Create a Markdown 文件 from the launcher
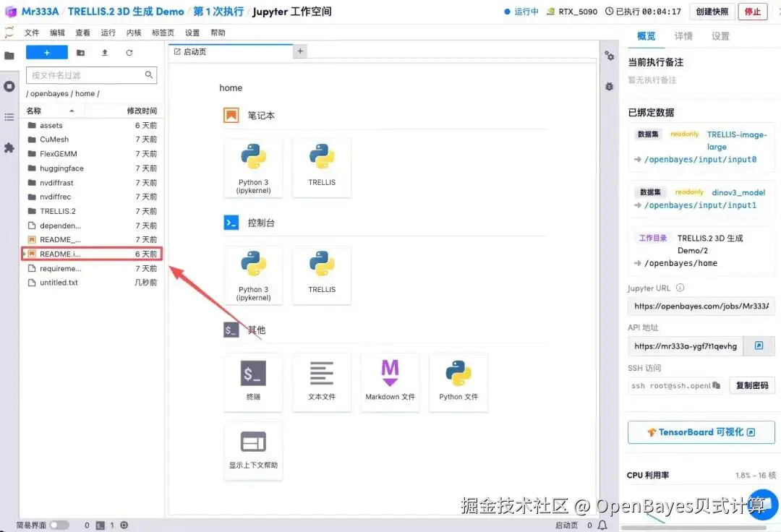Screen dimensions: 781x532 coord(390,382)
